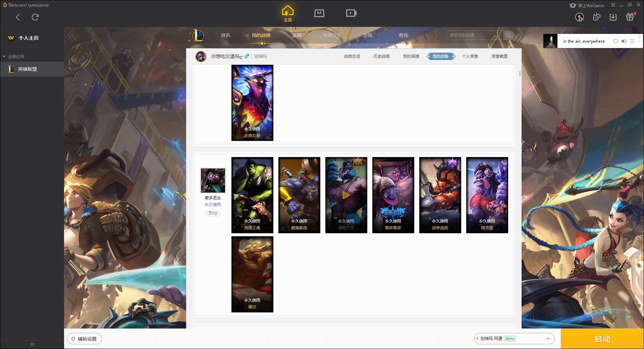
Task: Like the song with the heart icon
Action: [615, 41]
